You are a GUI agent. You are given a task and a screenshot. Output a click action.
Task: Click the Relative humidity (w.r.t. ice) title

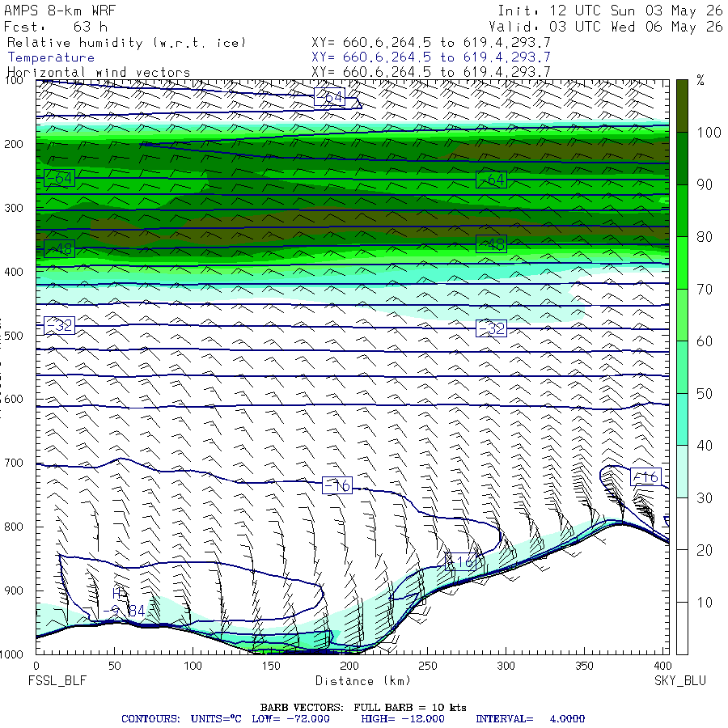point(126,43)
